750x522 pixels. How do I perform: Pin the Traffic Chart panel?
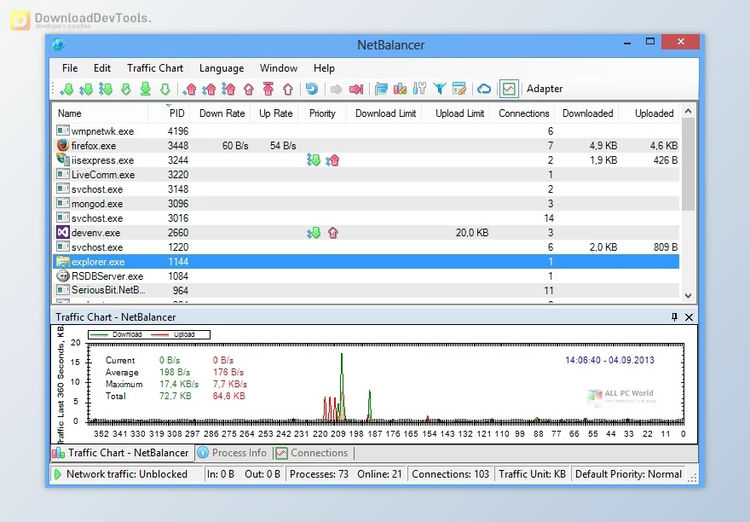coord(674,317)
